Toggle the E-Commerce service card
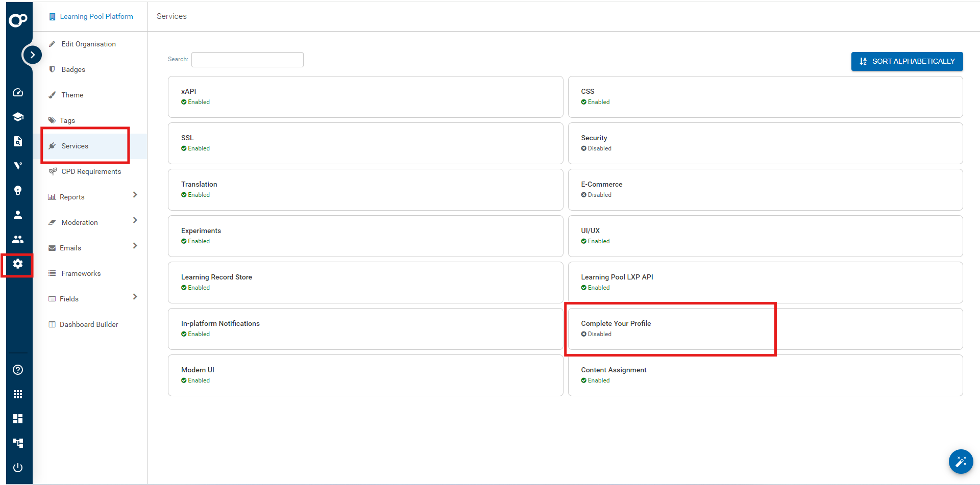Screen dimensions: 980x485 (765, 189)
